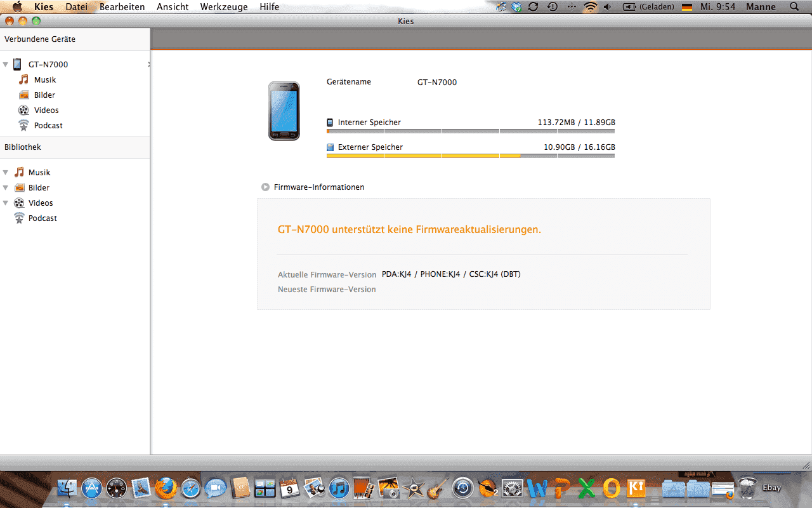
Task: Open GarageBand guitar icon in Dock
Action: pyautogui.click(x=438, y=488)
